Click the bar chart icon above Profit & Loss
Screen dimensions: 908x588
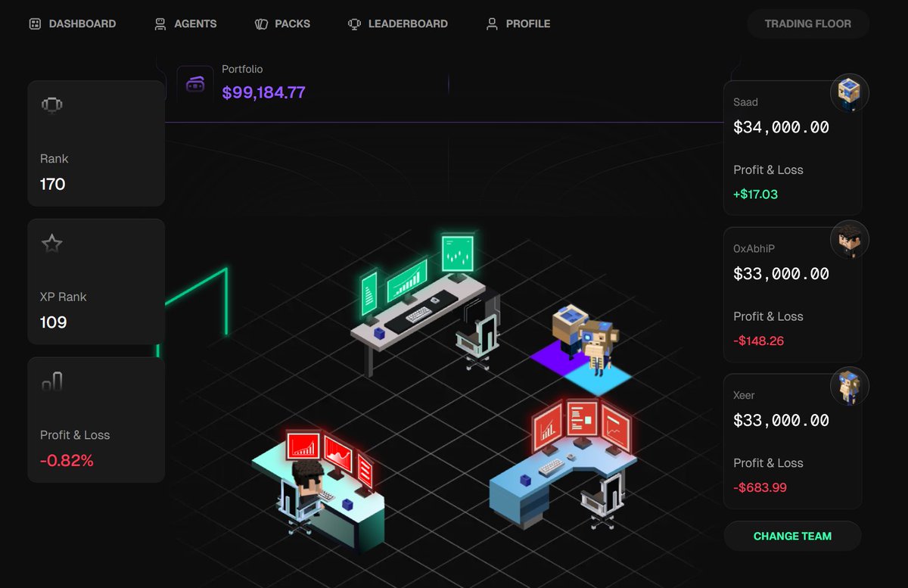[x=51, y=381]
